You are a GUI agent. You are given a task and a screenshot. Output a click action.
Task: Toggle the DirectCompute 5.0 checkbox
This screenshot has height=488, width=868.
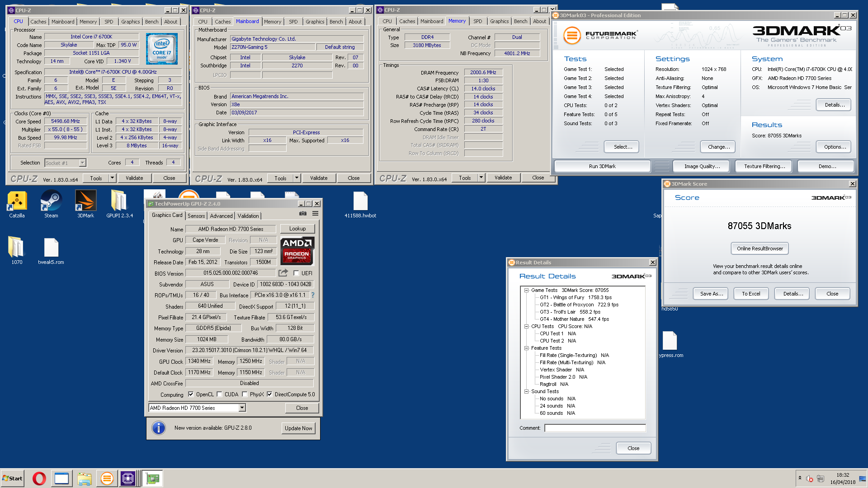tap(269, 394)
